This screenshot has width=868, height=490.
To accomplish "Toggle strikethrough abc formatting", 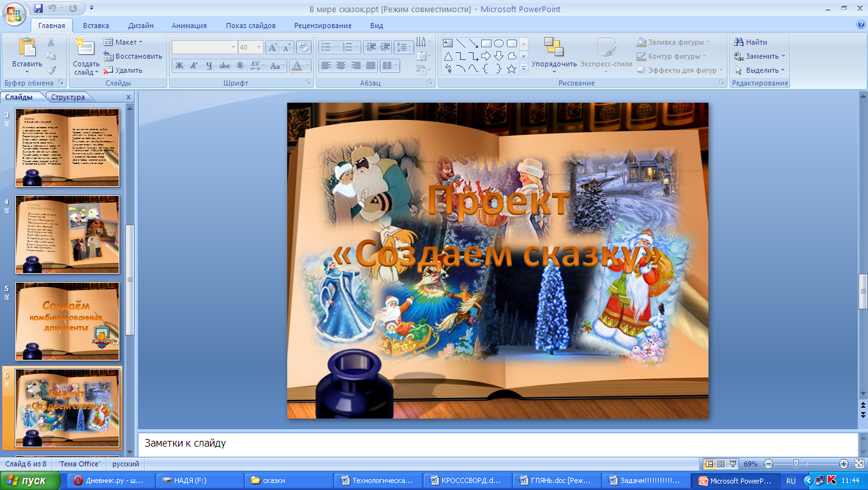I will click(x=225, y=65).
